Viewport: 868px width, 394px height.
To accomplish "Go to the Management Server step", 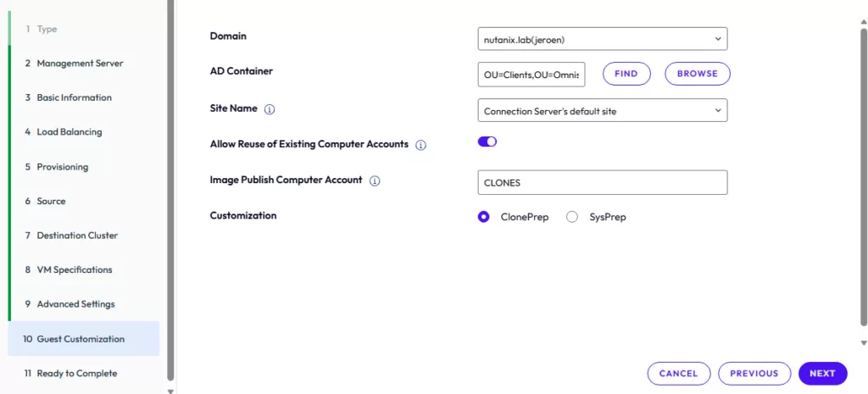I will point(80,64).
